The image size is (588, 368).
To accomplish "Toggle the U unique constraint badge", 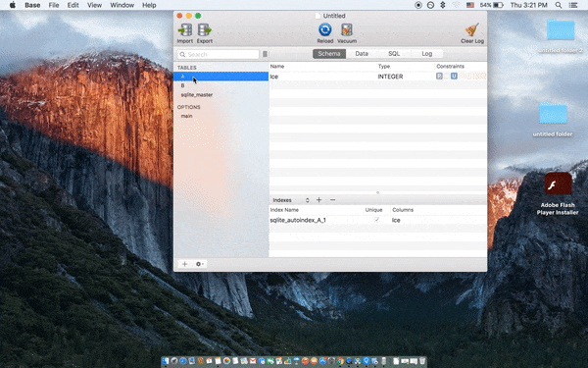I will [x=454, y=77].
